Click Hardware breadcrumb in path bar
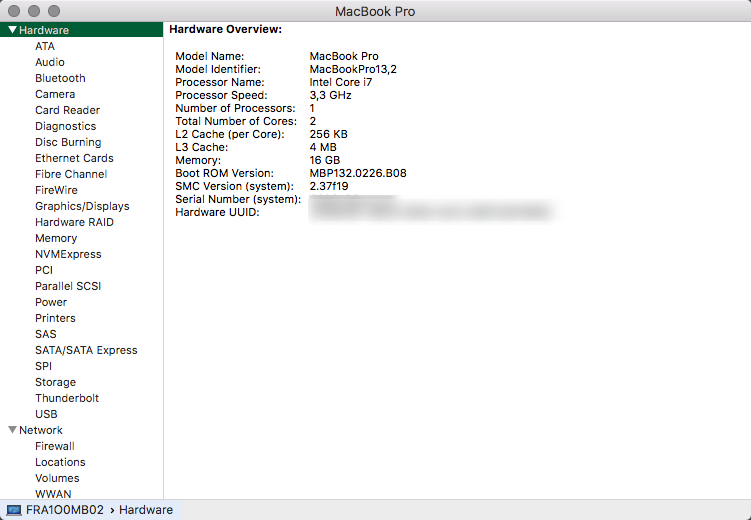This screenshot has height=520, width=751. coord(146,510)
